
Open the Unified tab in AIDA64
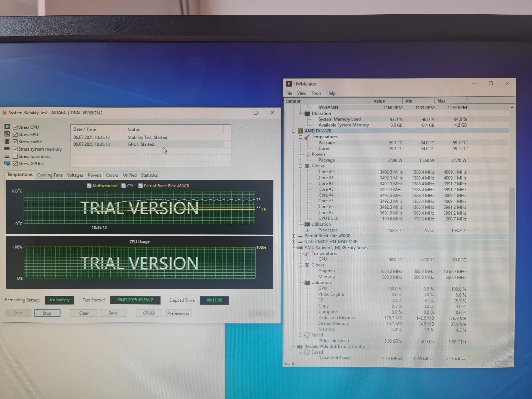(130, 175)
